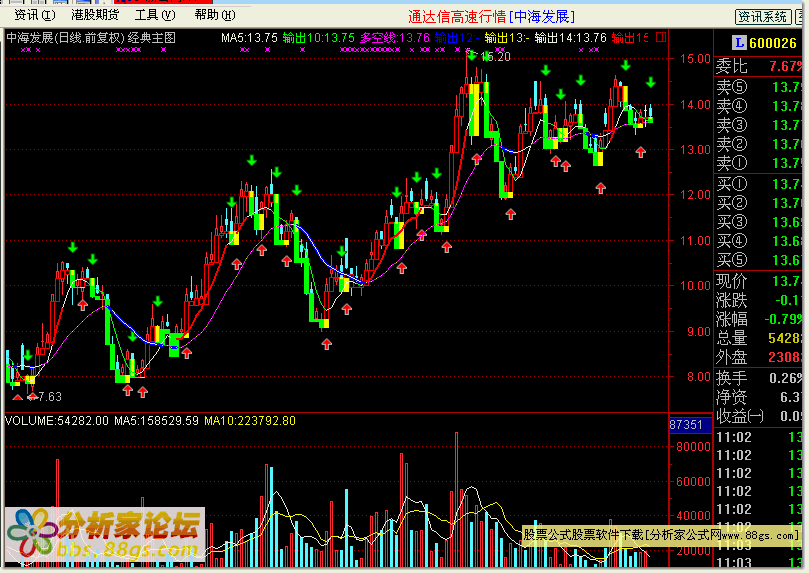Click the 15.00 price axis label
809x573 pixels.
pyautogui.click(x=695, y=58)
